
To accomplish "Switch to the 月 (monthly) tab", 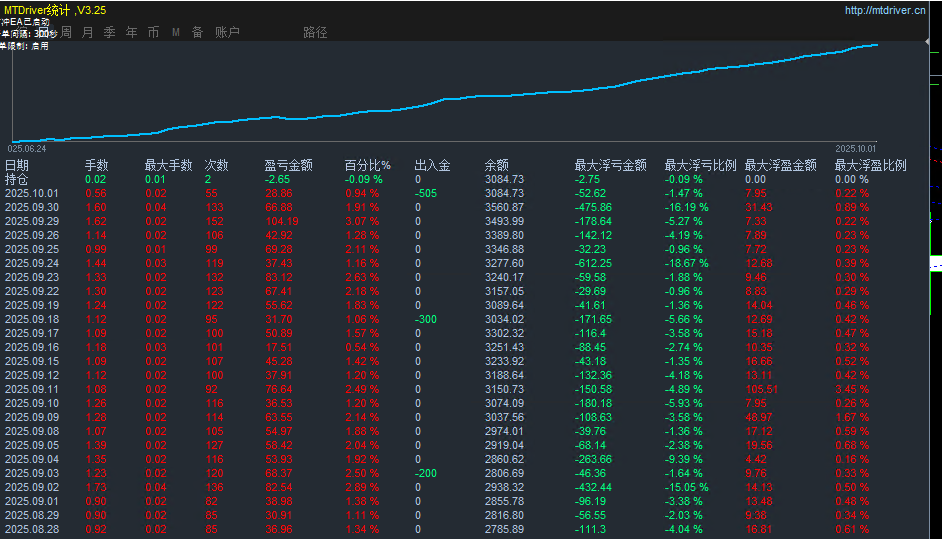I will pos(88,32).
